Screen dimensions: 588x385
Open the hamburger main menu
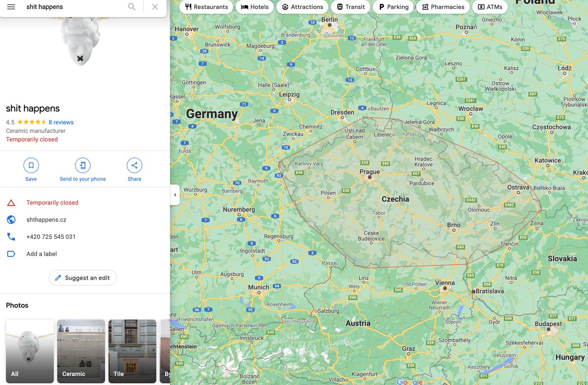tap(11, 7)
